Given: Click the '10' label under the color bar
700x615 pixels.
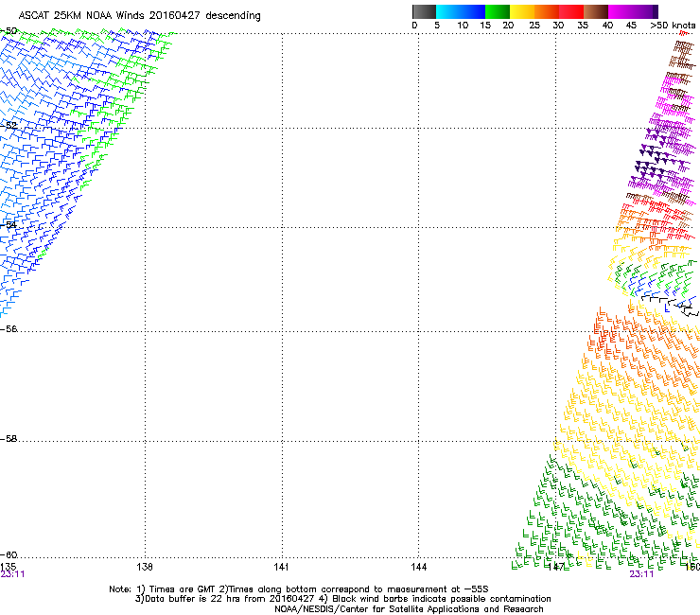Looking at the screenshot, I should click(463, 26).
